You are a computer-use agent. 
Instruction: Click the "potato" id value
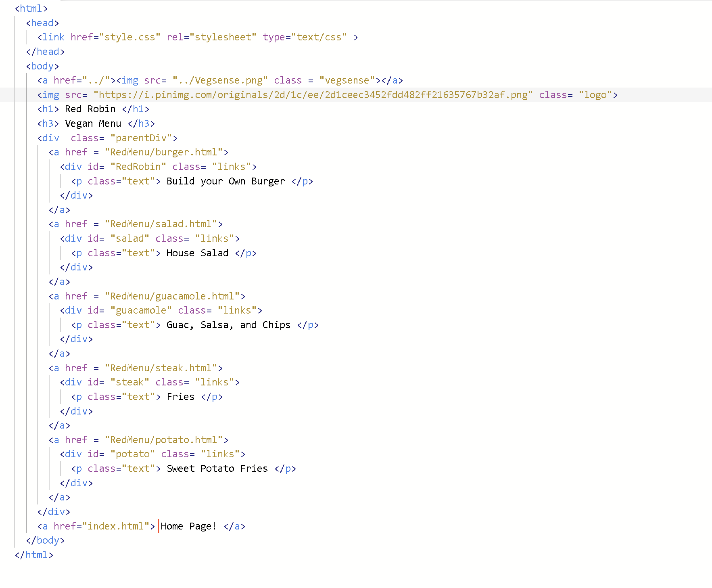coord(133,454)
